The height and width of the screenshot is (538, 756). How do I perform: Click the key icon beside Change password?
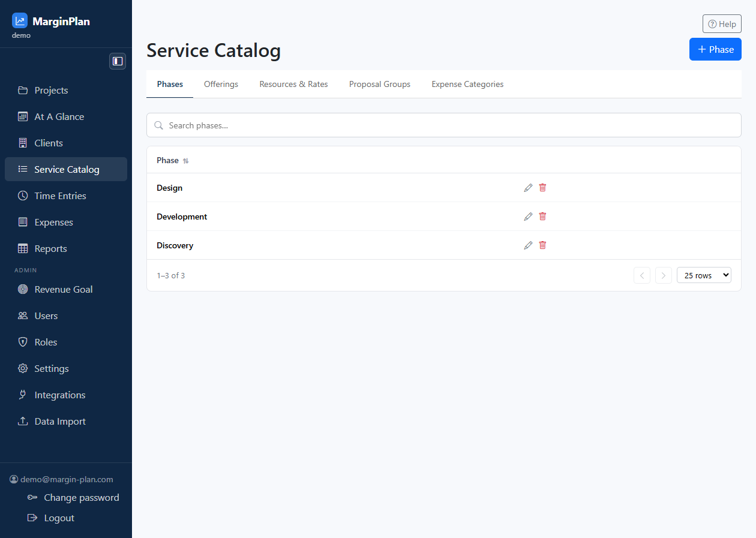pyautogui.click(x=32, y=497)
